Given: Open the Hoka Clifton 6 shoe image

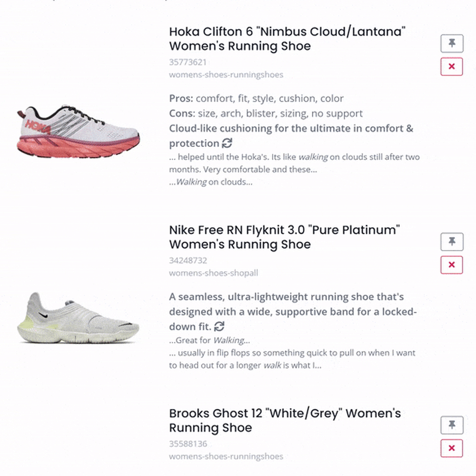Looking at the screenshot, I should click(79, 131).
